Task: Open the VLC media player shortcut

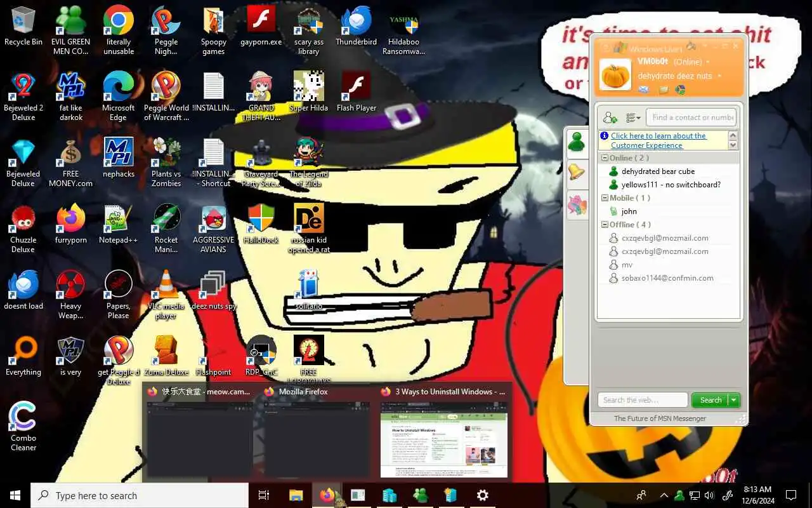Action: (x=166, y=295)
